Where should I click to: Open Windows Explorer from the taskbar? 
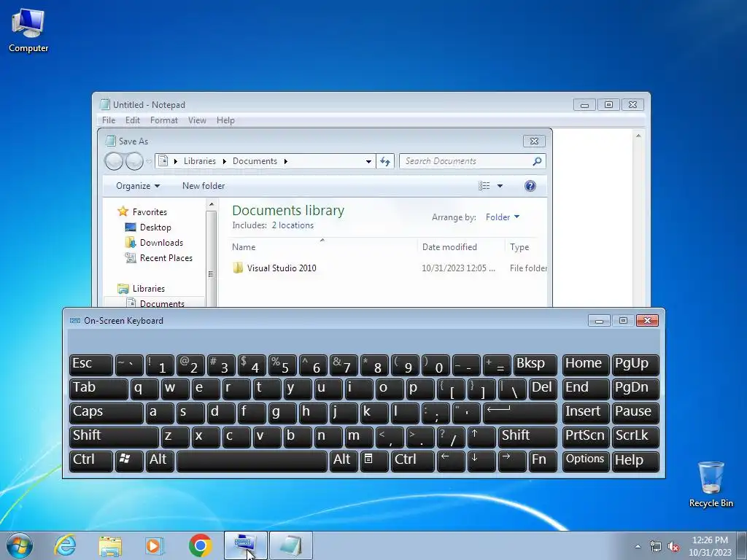click(110, 545)
